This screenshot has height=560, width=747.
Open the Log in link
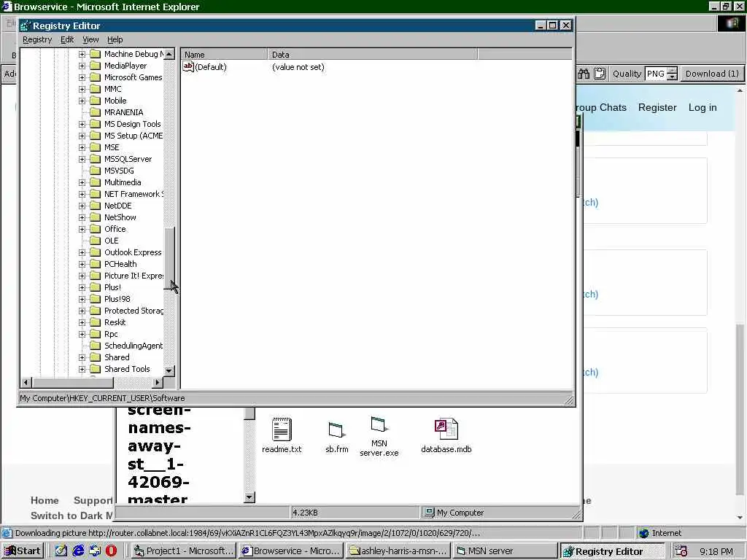tap(703, 107)
